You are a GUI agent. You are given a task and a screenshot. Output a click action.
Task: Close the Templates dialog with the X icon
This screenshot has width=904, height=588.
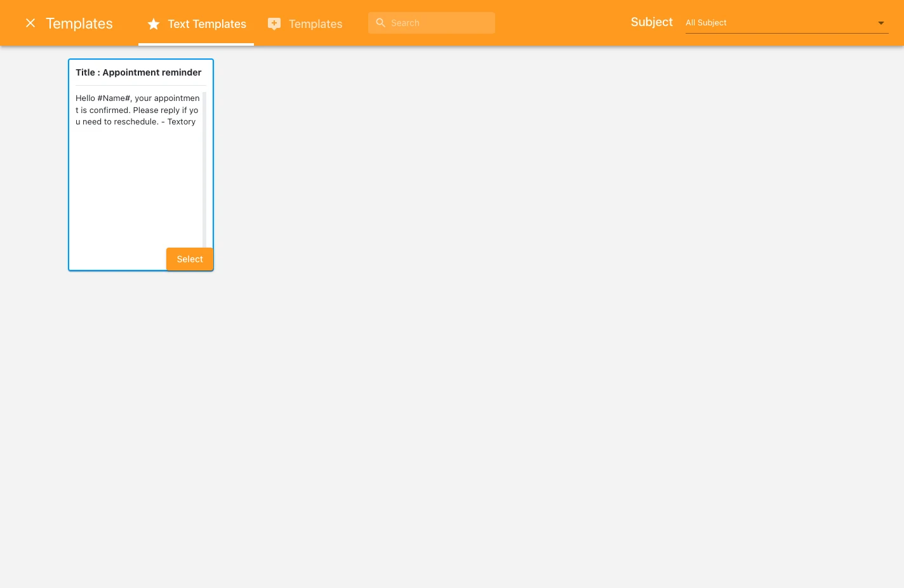pos(30,23)
